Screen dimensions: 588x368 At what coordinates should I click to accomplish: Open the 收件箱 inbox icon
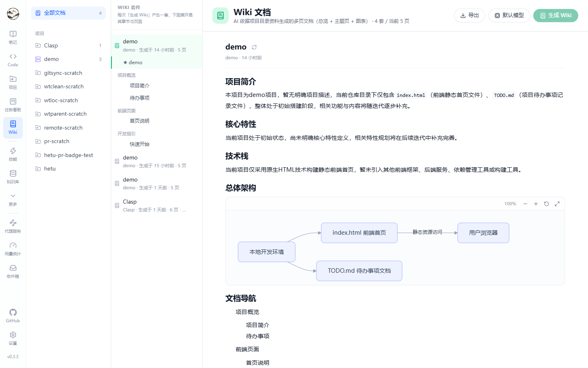pyautogui.click(x=13, y=271)
